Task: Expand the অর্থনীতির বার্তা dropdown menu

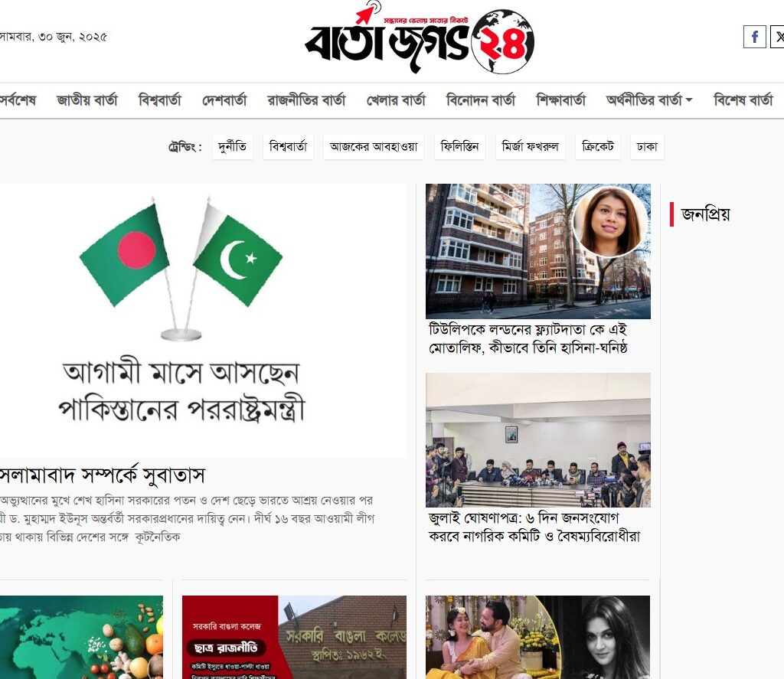Action: coord(649,100)
